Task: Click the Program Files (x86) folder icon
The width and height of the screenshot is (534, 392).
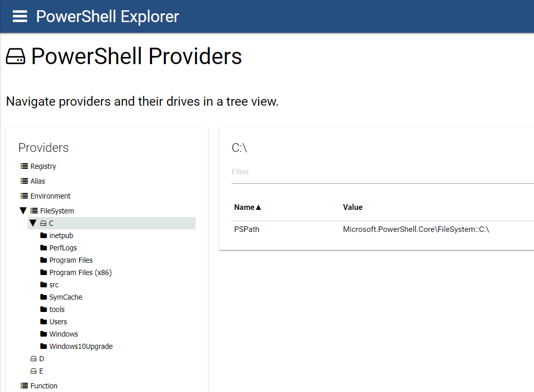Action: (x=44, y=272)
